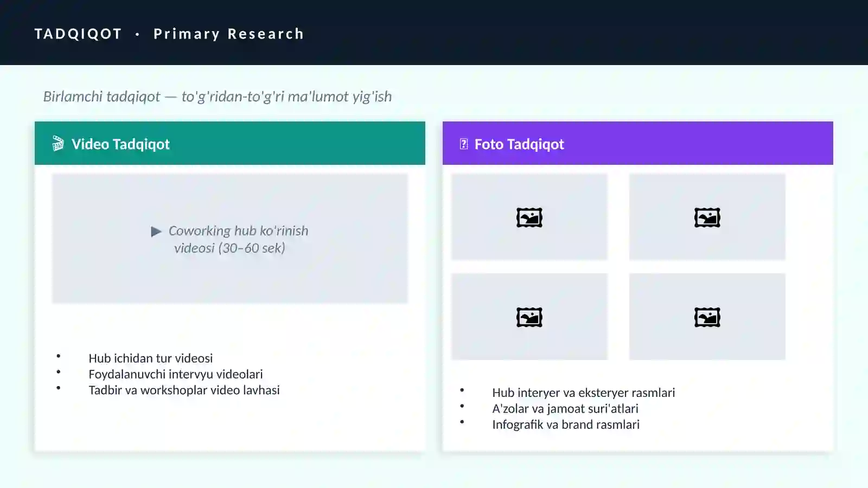868x488 pixels.
Task: Click the icon beside Foto Tadqiqot heading
Action: (464, 144)
